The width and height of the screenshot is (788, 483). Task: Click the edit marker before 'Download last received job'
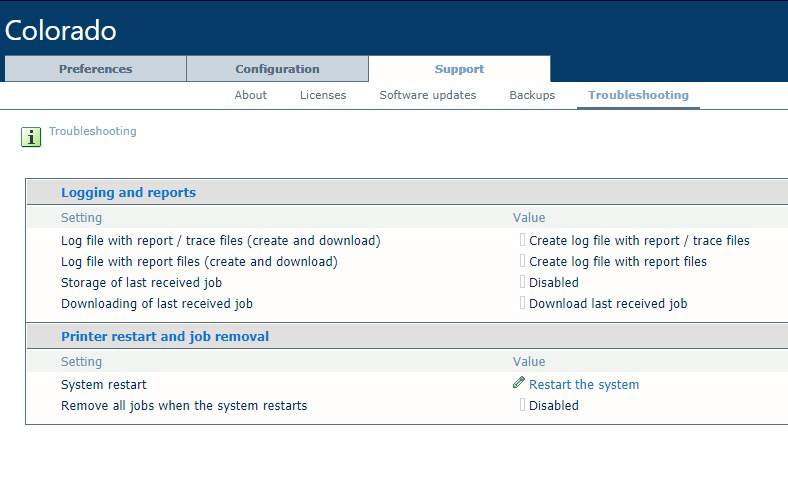click(522, 303)
